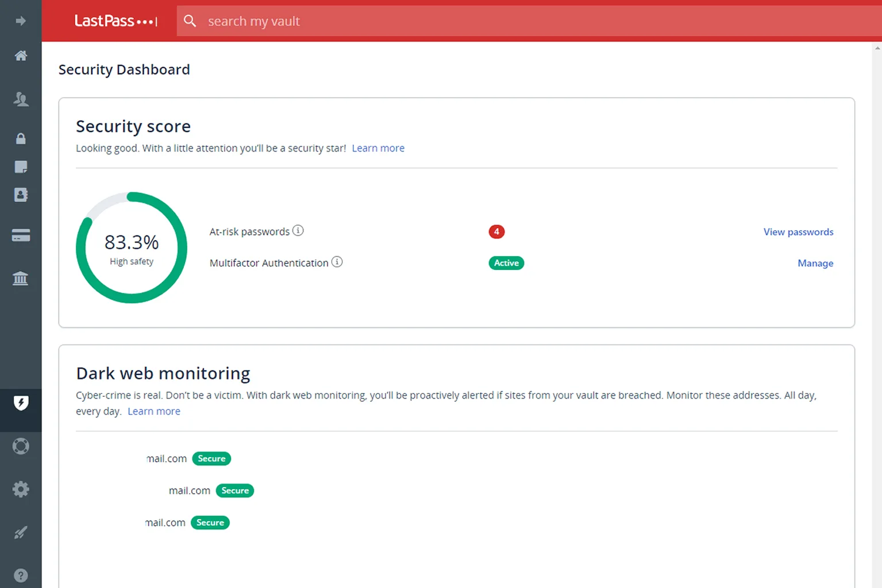The width and height of the screenshot is (882, 588).
Task: Open the Help question mark icon
Action: point(21,575)
